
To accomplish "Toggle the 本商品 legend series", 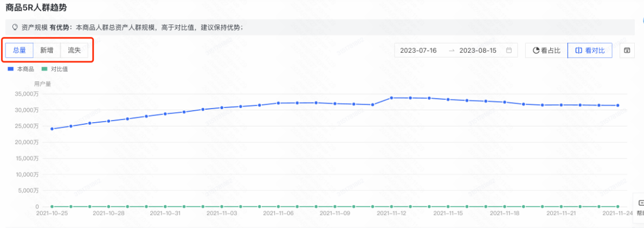I will [25, 69].
